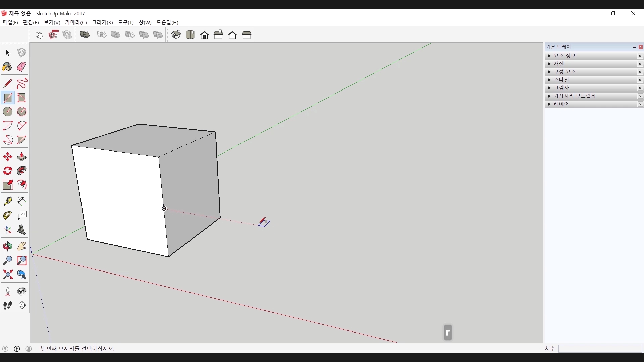The width and height of the screenshot is (644, 362).
Task: Activate the Tape Measure tool
Action: click(7, 201)
